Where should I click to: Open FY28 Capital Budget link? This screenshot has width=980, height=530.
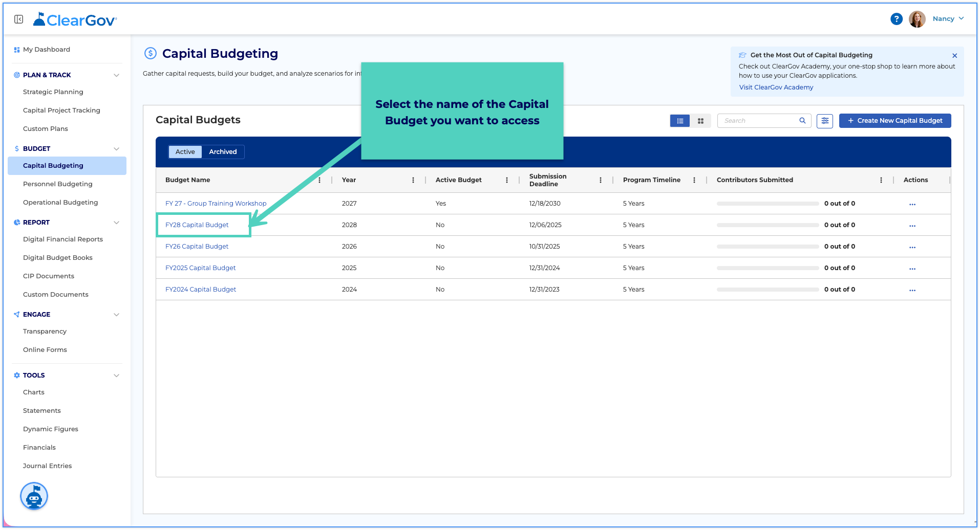pyautogui.click(x=197, y=225)
